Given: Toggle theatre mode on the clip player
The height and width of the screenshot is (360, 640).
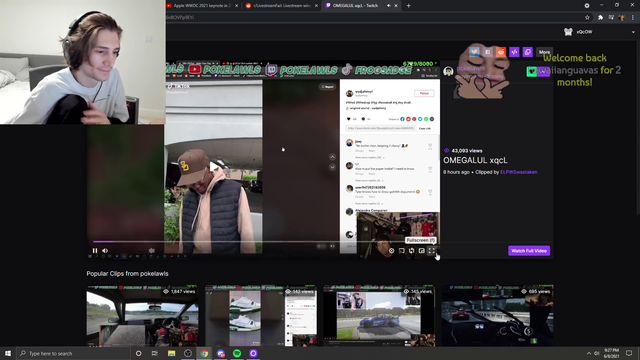Looking at the screenshot, I should (x=422, y=251).
